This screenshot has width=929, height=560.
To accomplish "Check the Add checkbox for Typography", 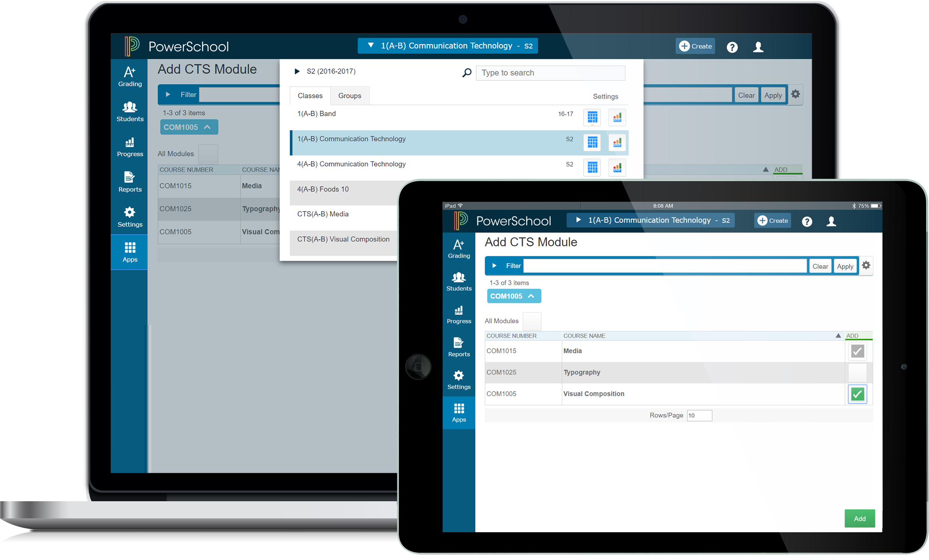I will [x=857, y=372].
